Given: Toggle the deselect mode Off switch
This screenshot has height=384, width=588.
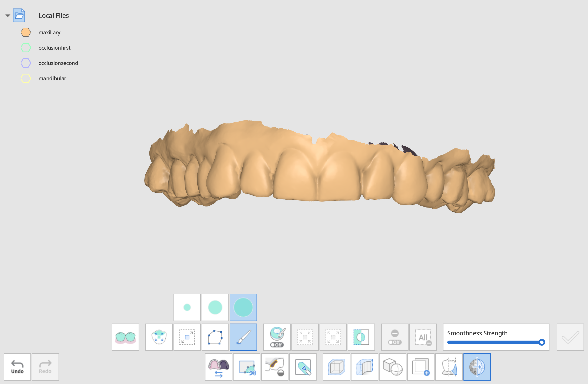Looking at the screenshot, I should pos(395,337).
